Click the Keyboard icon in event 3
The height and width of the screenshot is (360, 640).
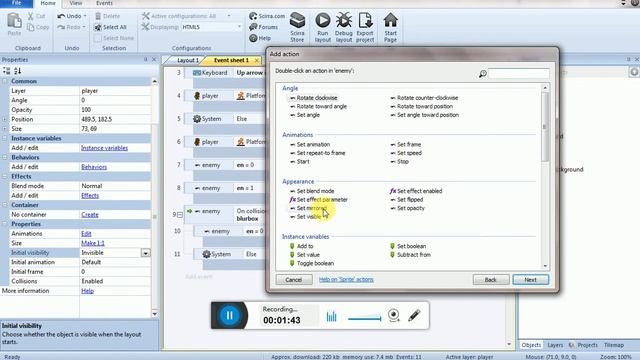click(197, 73)
